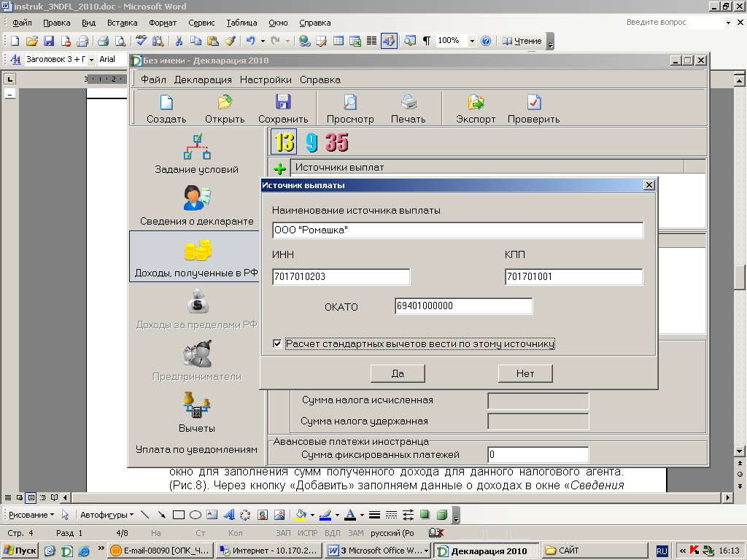This screenshot has height=560, width=747.
Task: Open line color dropdown arrow in drawing toolbar
Action: [337, 515]
